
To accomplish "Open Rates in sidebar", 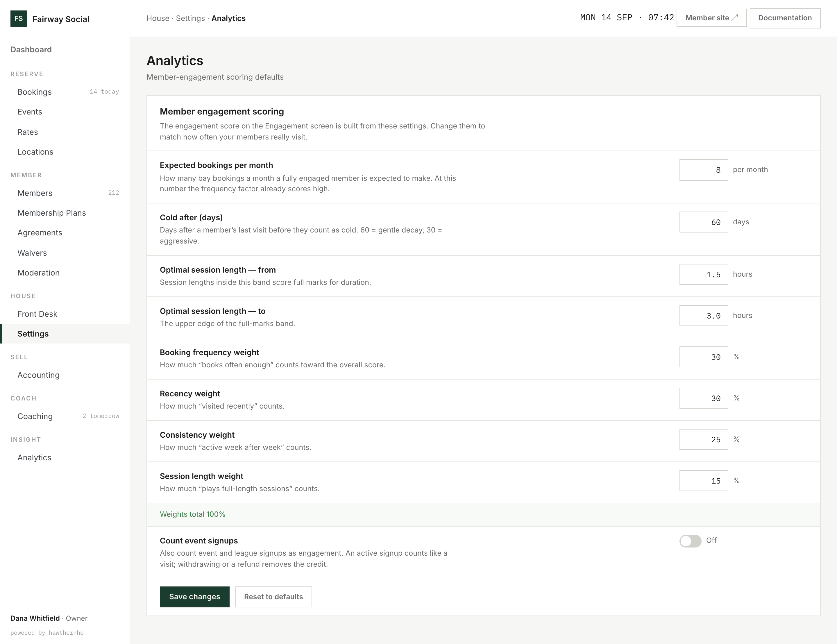I will pyautogui.click(x=65, y=132).
